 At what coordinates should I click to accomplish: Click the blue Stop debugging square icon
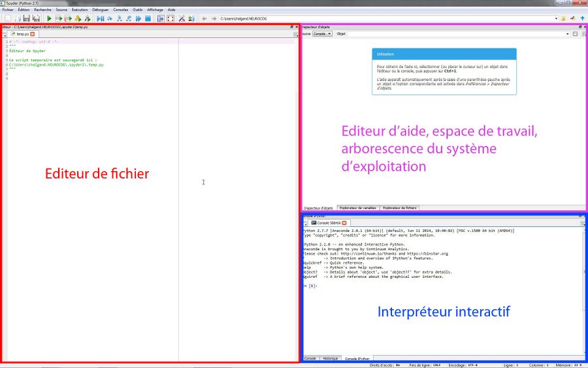[148, 19]
